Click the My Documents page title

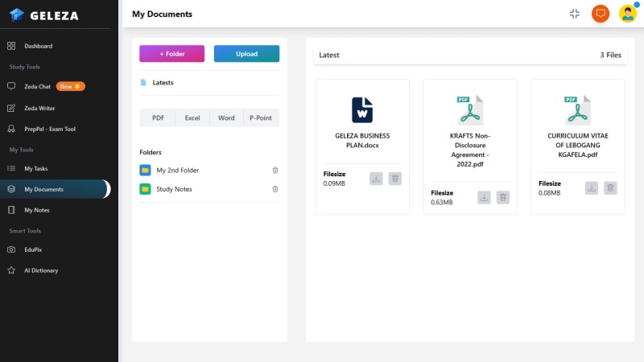tap(163, 14)
